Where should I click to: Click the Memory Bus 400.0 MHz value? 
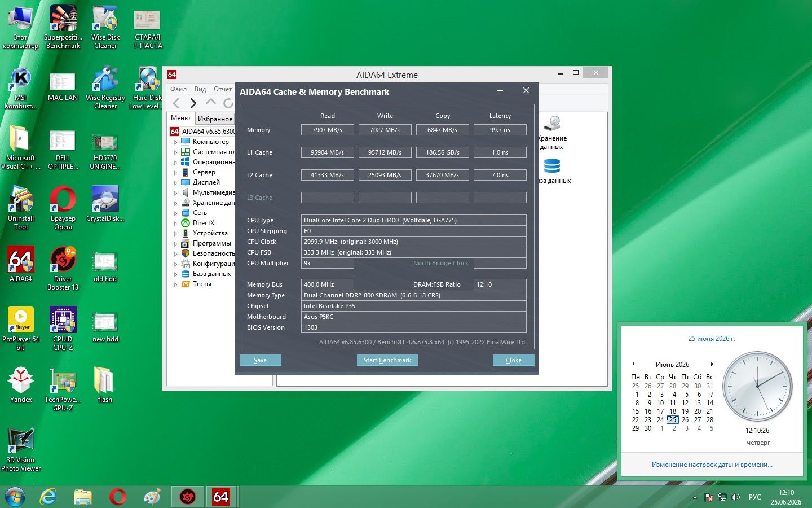(x=327, y=284)
